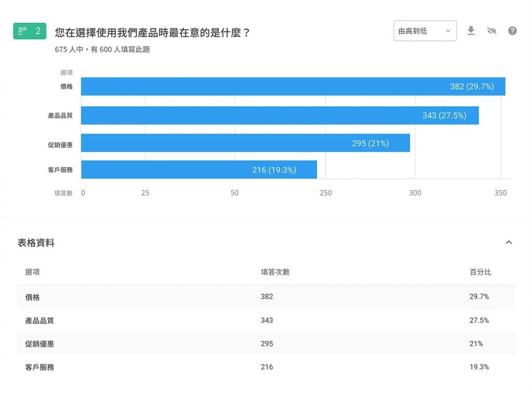This screenshot has height=395, width=532.
Task: Click the 300 tick on the chart axis
Action: click(415, 193)
